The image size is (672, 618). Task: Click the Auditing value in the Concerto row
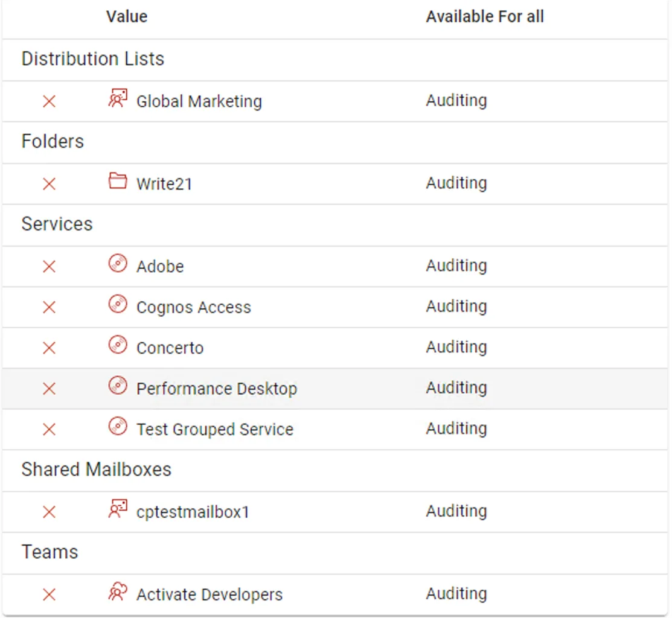click(456, 347)
